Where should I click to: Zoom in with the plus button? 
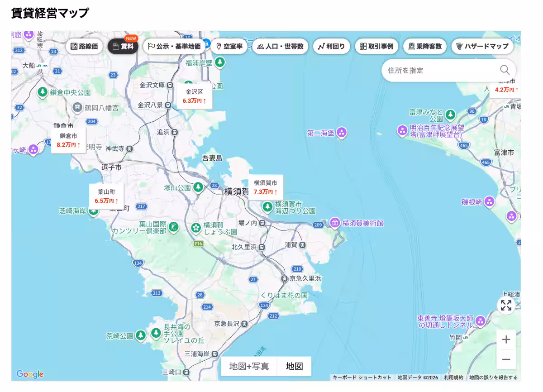pos(506,339)
